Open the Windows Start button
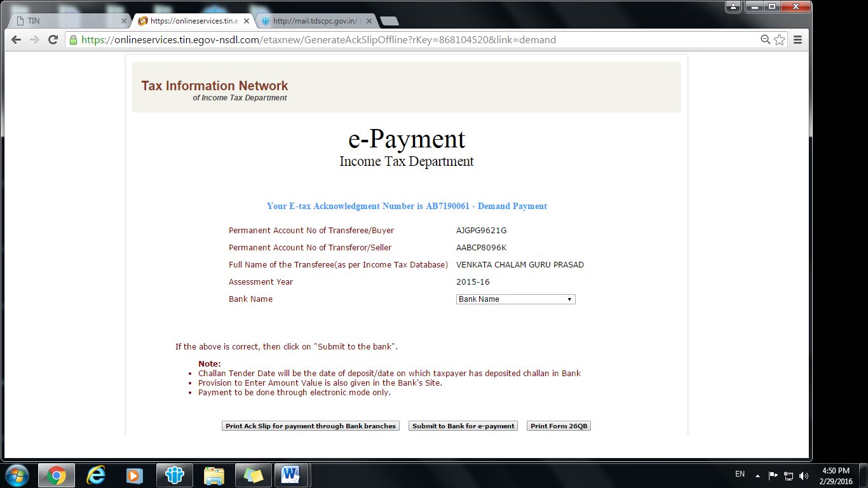The image size is (868, 488). point(17,475)
